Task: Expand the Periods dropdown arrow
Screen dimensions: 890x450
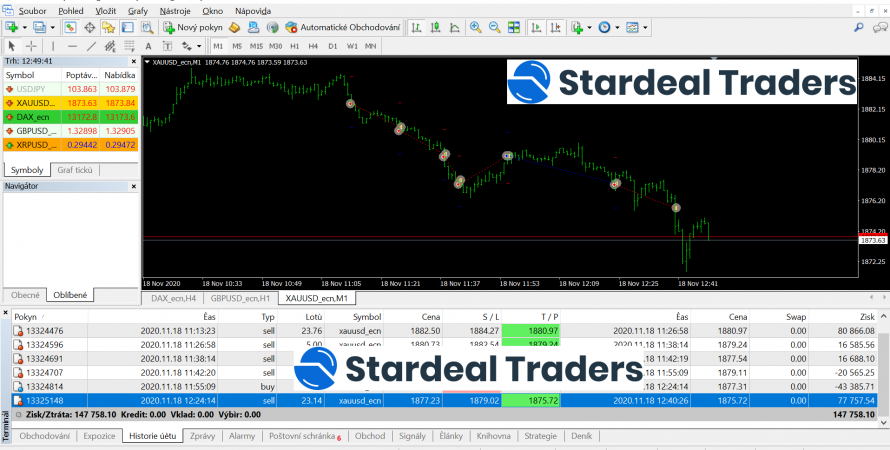Action: pyautogui.click(x=617, y=27)
